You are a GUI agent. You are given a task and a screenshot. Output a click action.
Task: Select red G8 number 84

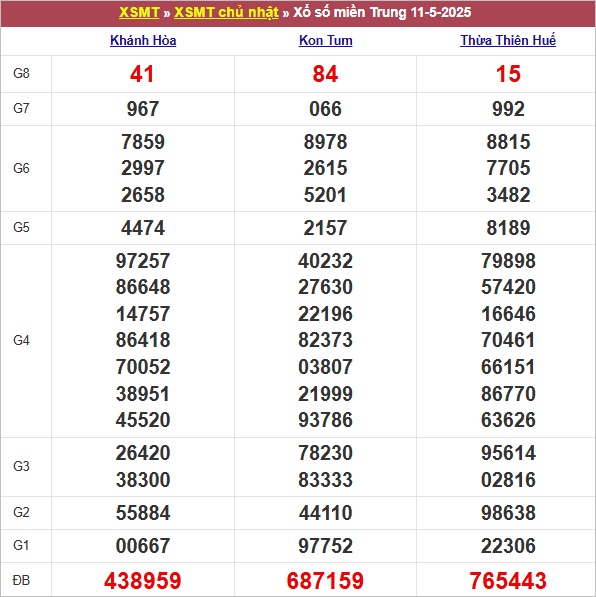(325, 74)
